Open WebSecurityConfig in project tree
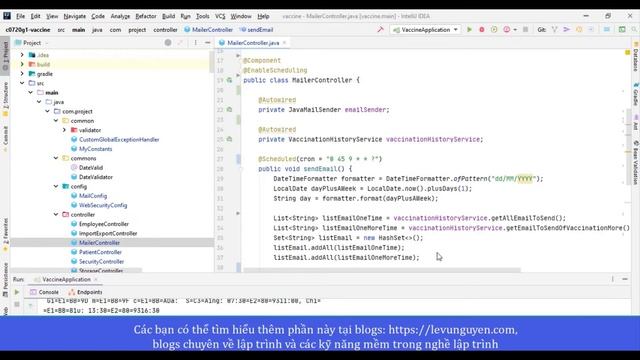 coord(103,205)
